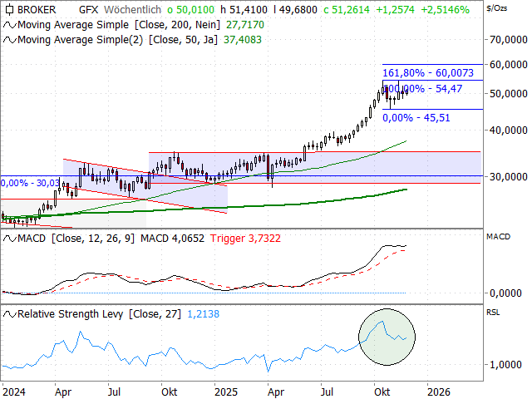This screenshot has height=399, width=532.
Task: Select the 0,00% - 30,03 Fibonacci label at left
Action: click(31, 183)
